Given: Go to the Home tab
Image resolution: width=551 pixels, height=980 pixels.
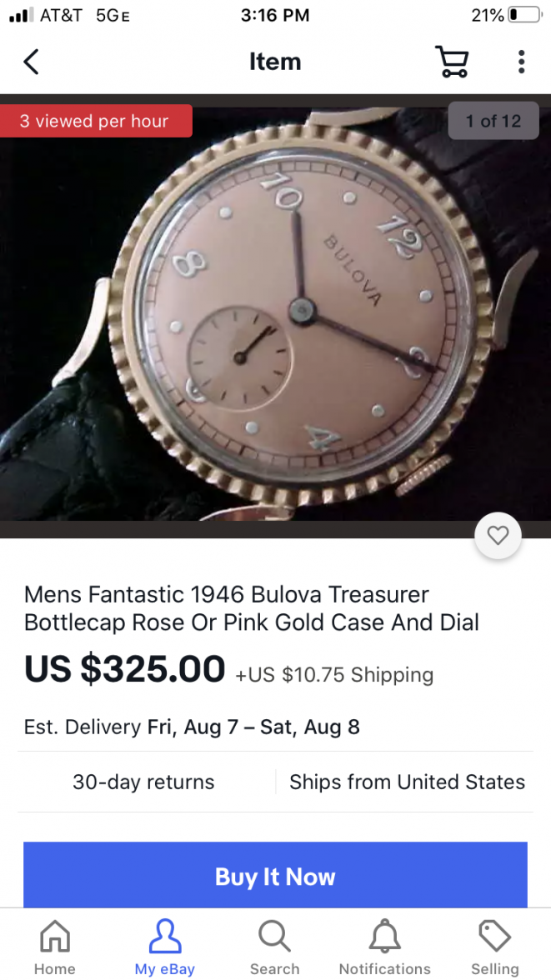Looking at the screenshot, I should (55, 947).
